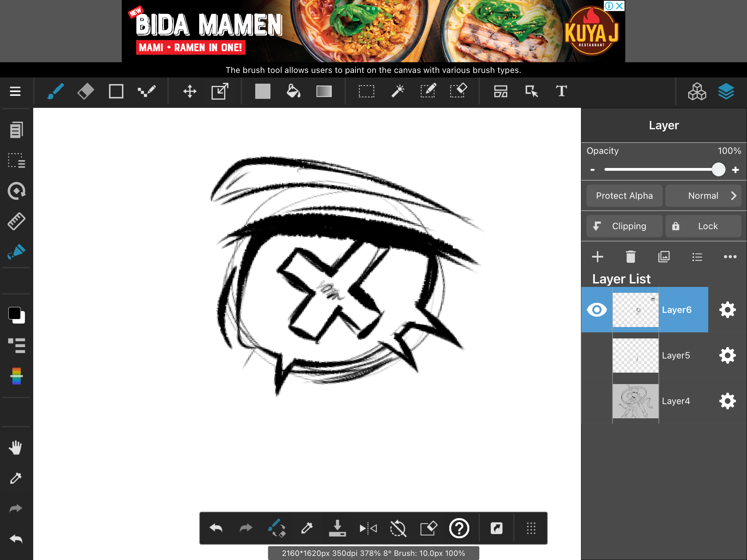Delete layer with trash icon

point(630,257)
